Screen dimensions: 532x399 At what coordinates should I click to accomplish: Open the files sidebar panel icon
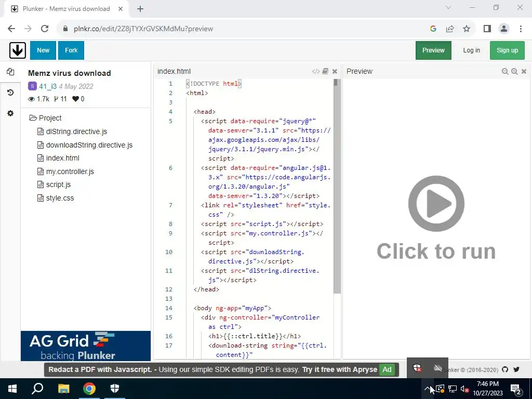[x=10, y=72]
